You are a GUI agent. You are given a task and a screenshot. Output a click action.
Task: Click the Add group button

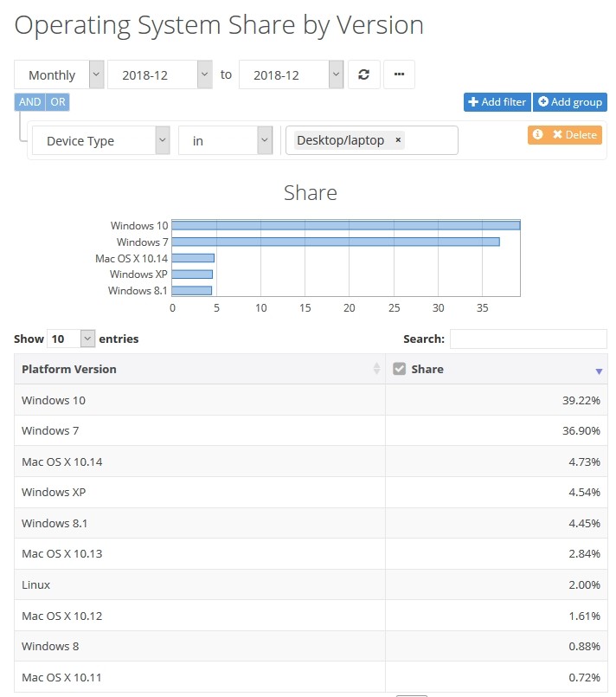570,102
